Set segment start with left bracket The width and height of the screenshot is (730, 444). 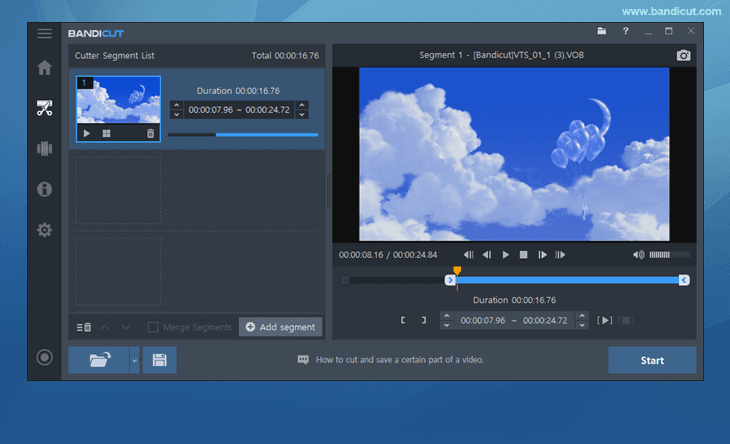(403, 320)
